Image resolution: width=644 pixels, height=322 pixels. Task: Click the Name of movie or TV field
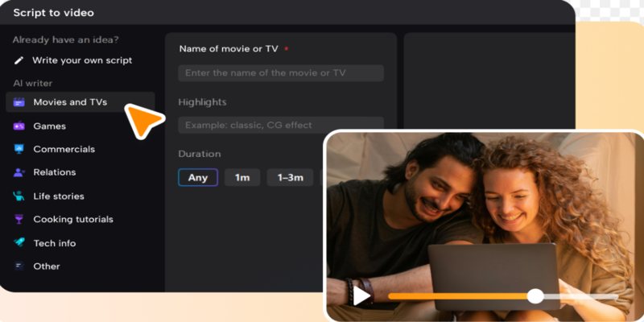click(281, 73)
